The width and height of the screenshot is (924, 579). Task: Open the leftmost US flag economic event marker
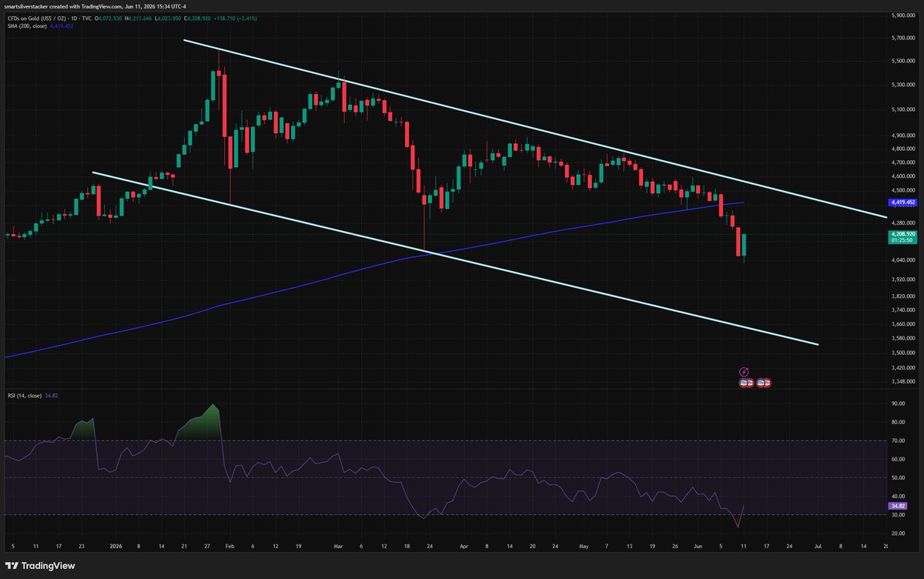[745, 382]
